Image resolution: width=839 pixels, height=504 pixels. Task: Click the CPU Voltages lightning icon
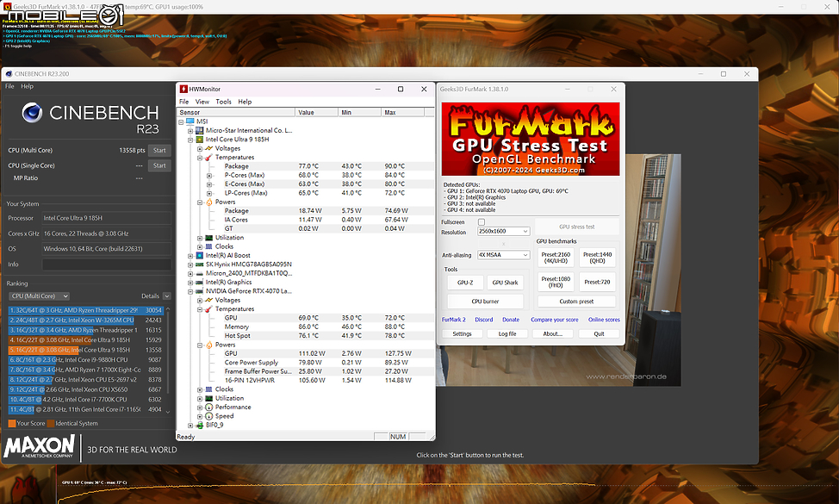click(x=209, y=148)
